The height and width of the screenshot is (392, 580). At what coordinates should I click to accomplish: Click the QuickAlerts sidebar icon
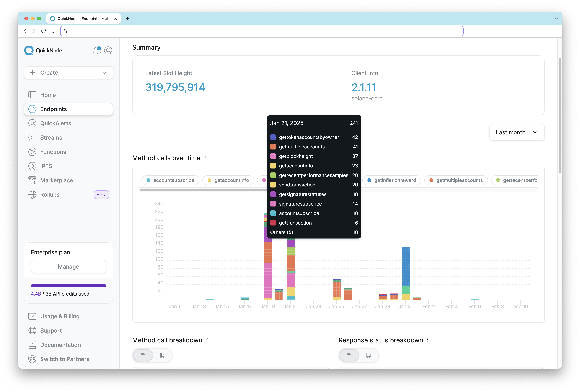click(32, 123)
